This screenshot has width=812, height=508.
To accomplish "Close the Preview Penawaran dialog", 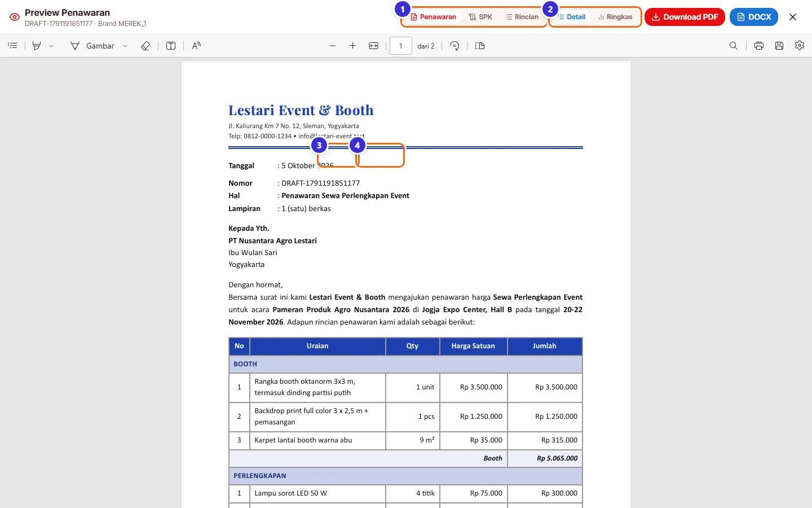I will 793,17.
